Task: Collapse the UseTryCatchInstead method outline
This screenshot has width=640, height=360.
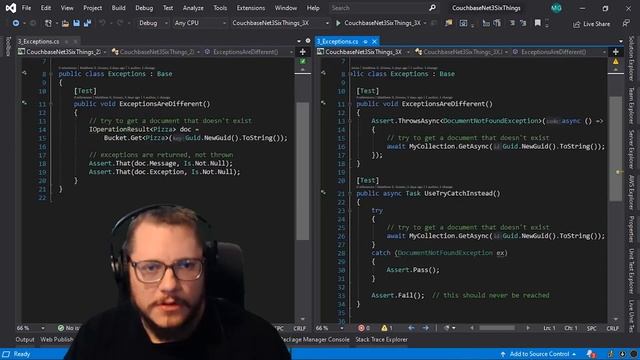Action: tap(350, 193)
